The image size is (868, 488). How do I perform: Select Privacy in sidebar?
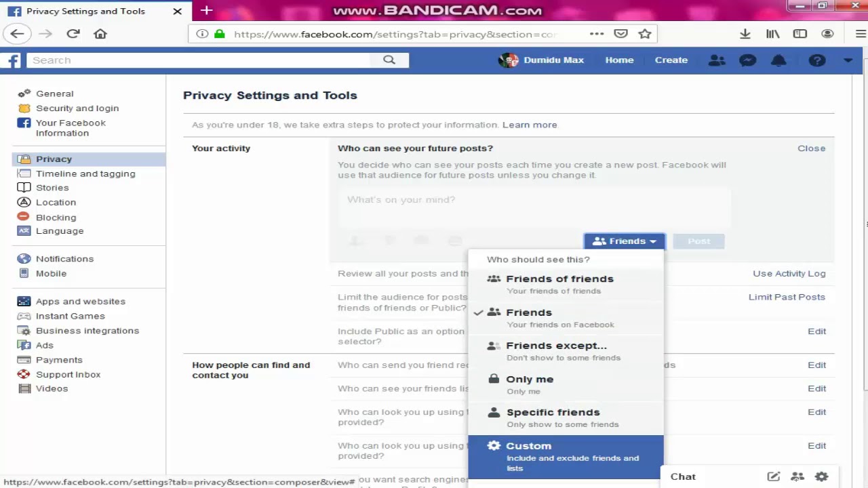pos(89,159)
